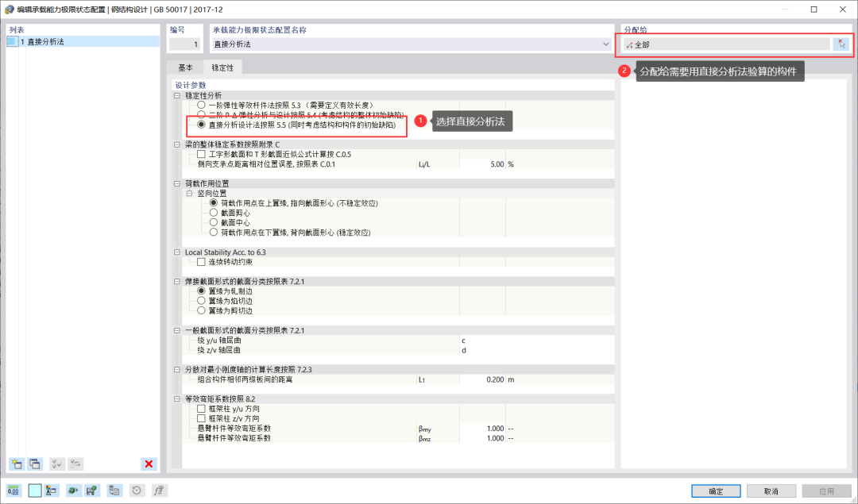The width and height of the screenshot is (858, 504).
Task: Switch to the 基本 tab
Action: pos(185,67)
